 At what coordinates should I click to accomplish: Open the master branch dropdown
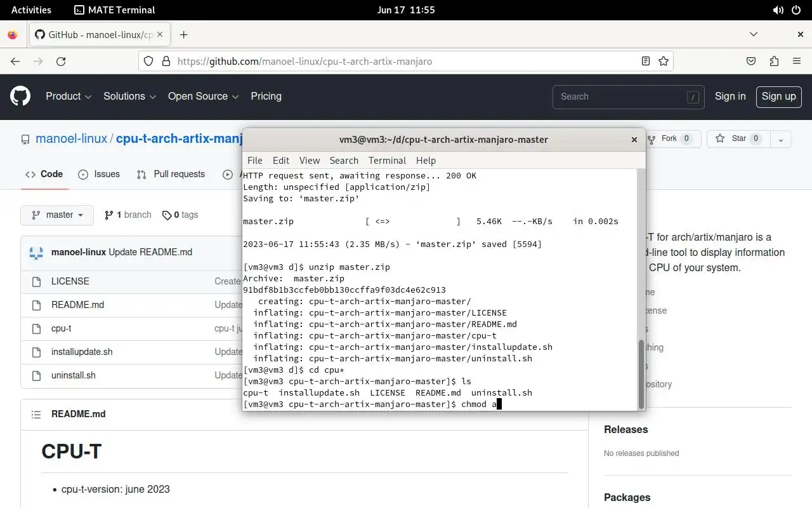coord(57,215)
